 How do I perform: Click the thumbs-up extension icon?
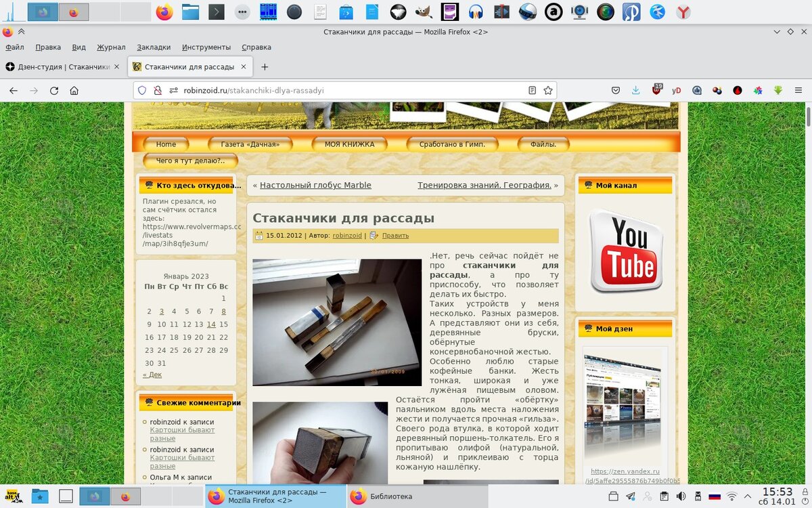[x=697, y=90]
